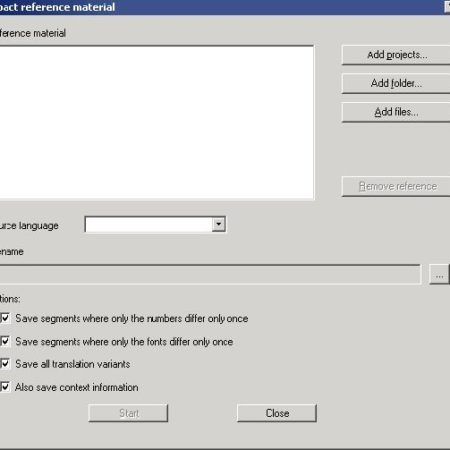Dismiss the dialog with the Close button
Screen dimensions: 450x450
[x=277, y=413]
